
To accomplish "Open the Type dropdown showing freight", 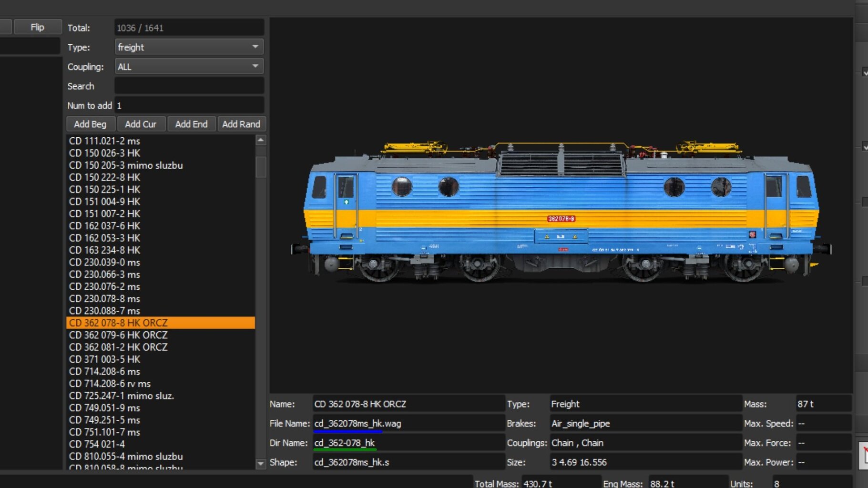I will pyautogui.click(x=189, y=47).
